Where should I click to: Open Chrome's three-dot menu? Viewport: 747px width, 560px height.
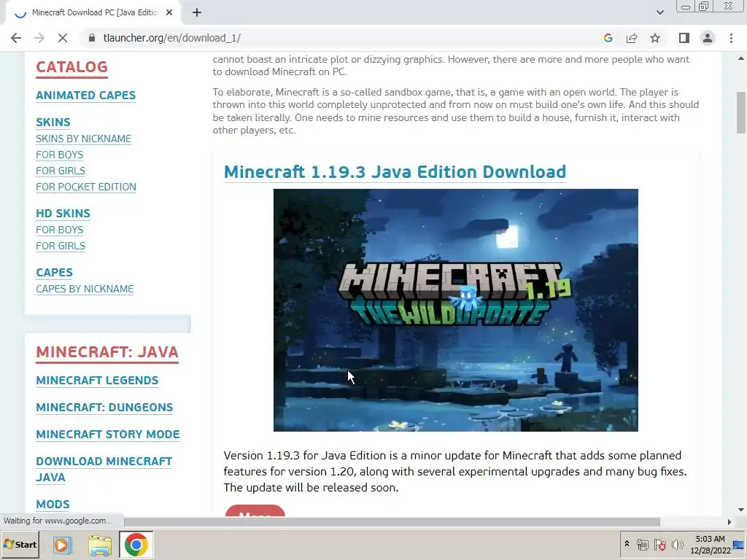coord(731,38)
